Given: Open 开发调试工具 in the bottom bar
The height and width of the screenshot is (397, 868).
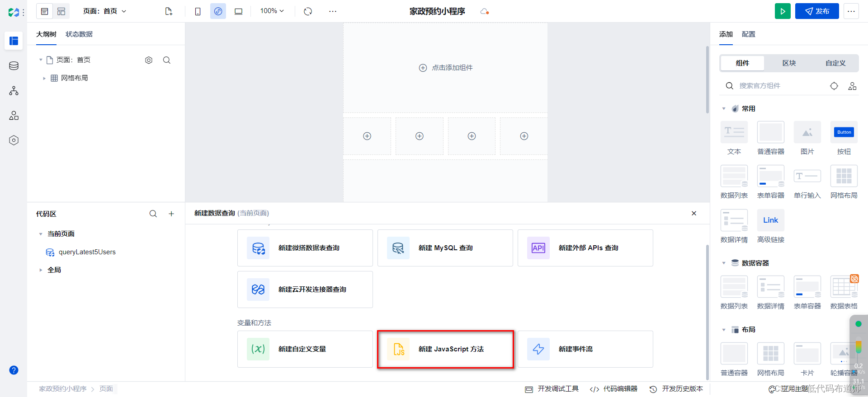Looking at the screenshot, I should click(x=552, y=389).
